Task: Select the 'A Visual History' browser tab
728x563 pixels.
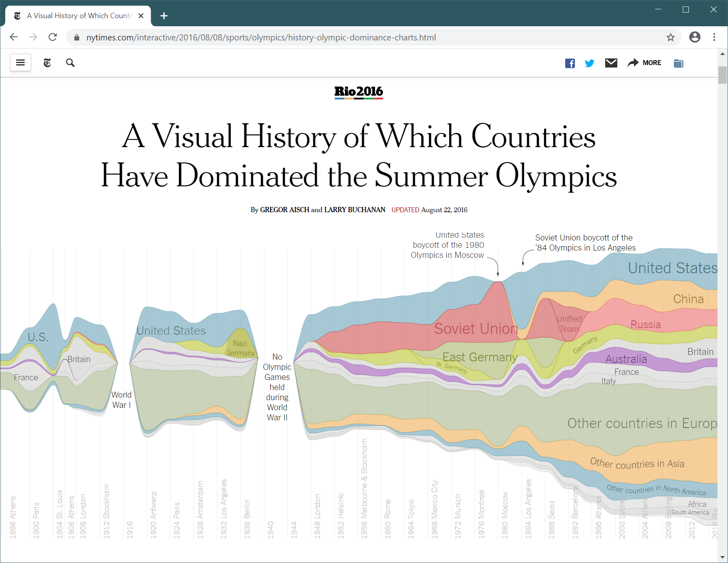Action: pos(79,16)
